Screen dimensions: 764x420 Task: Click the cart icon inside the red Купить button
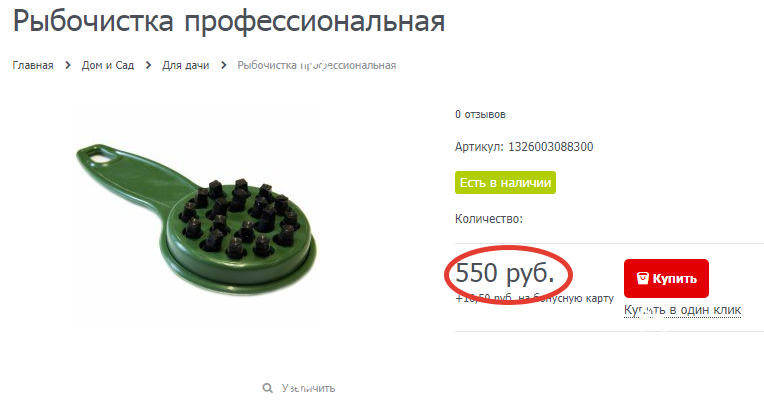pos(642,278)
